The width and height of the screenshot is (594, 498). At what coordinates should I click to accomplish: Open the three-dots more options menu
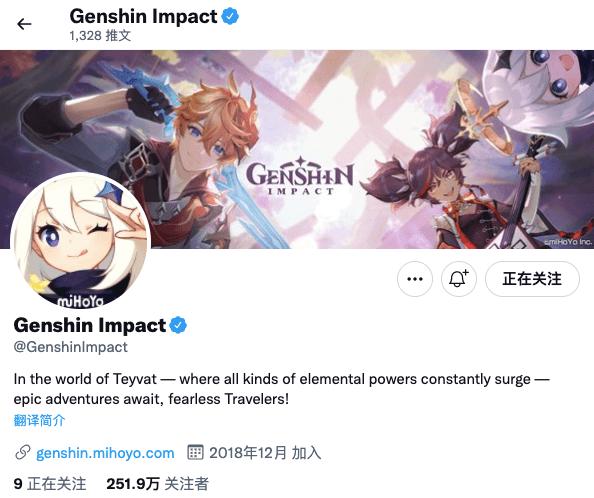[415, 279]
